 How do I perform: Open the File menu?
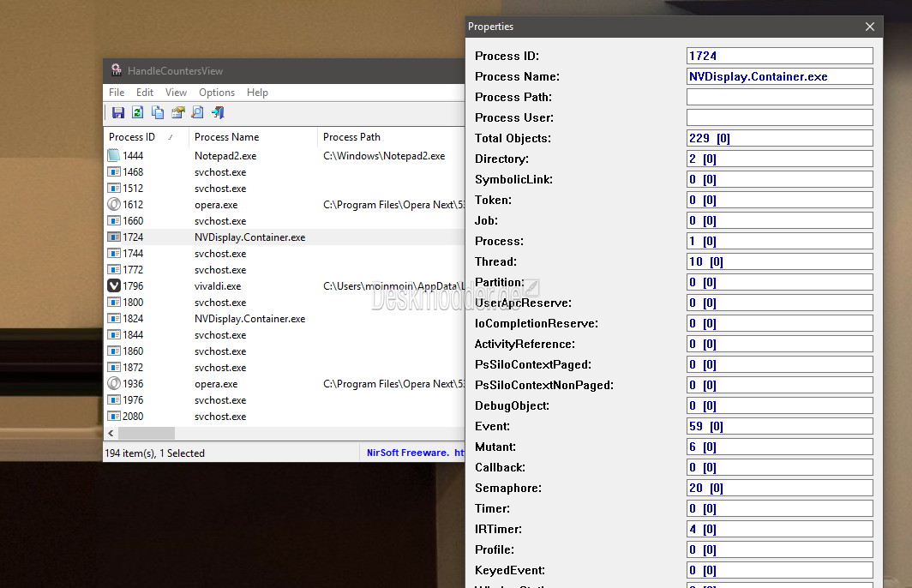point(117,93)
